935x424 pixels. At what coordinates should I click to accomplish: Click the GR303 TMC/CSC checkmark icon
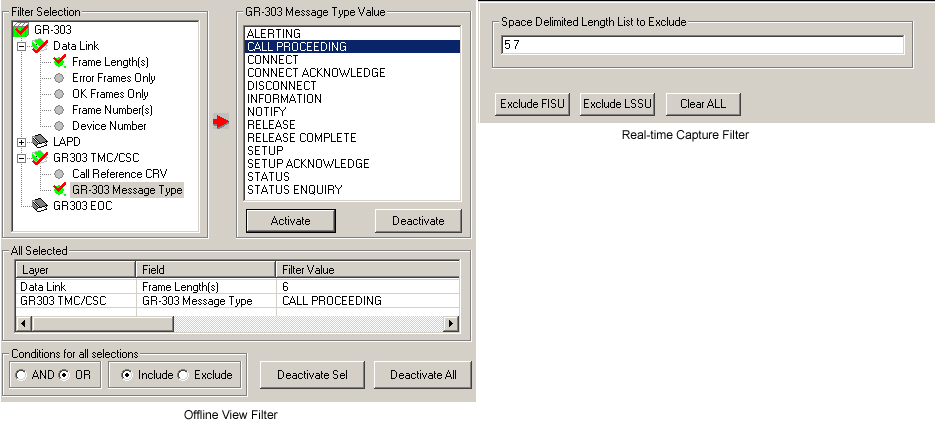coord(39,158)
